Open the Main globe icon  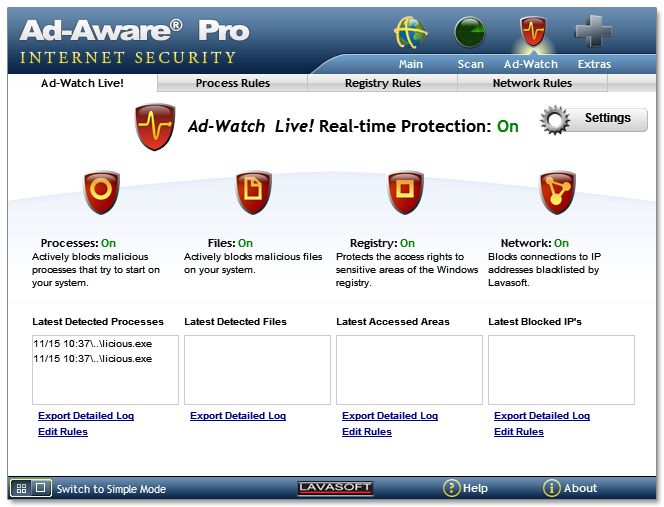(x=410, y=34)
